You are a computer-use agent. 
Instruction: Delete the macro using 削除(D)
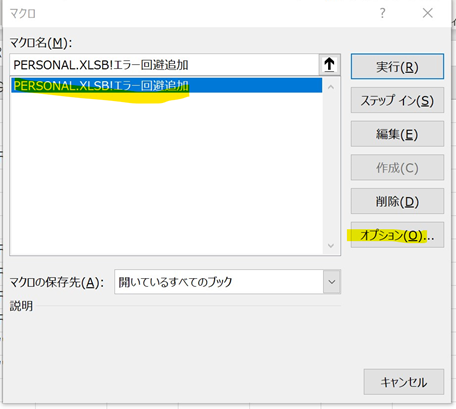tap(397, 201)
